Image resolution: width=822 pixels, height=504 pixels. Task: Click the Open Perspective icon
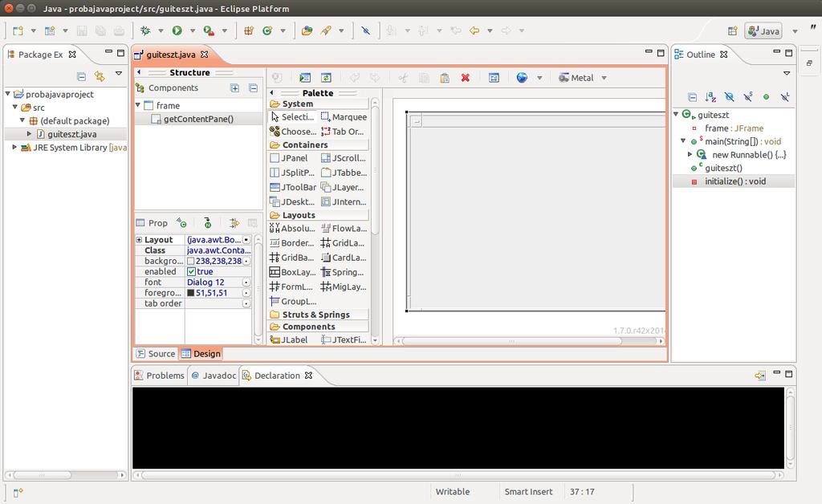click(x=733, y=31)
